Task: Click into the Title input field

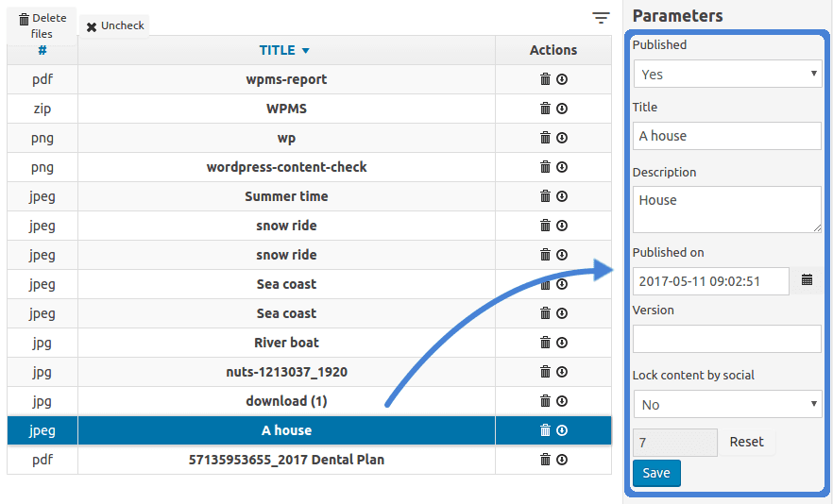Action: [x=727, y=136]
